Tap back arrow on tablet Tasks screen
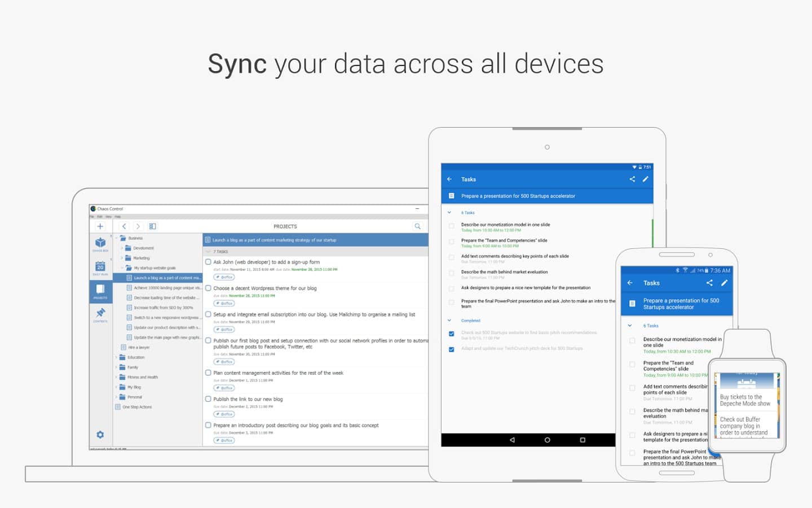Viewport: 812px width, 508px height. click(x=449, y=179)
